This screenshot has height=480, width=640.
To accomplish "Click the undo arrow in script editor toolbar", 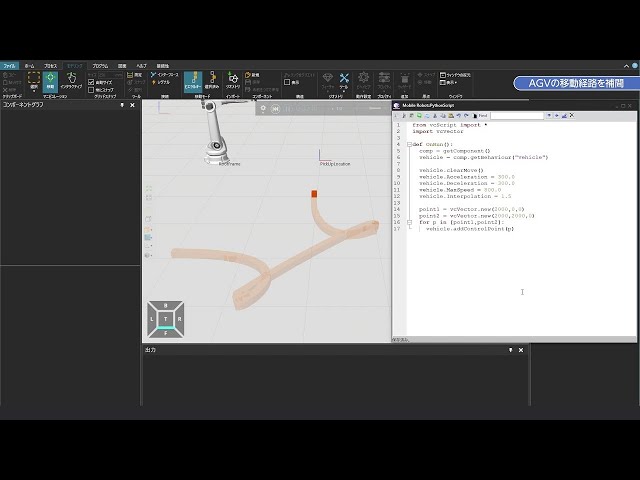I will (458, 116).
